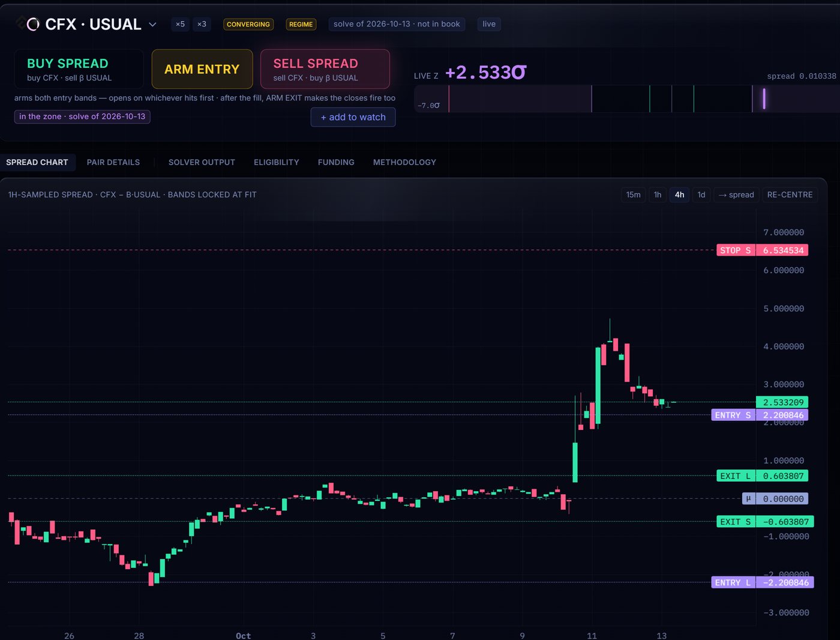Toggle the live indicator badge
Viewport: 840px width, 640px height.
[x=489, y=24]
